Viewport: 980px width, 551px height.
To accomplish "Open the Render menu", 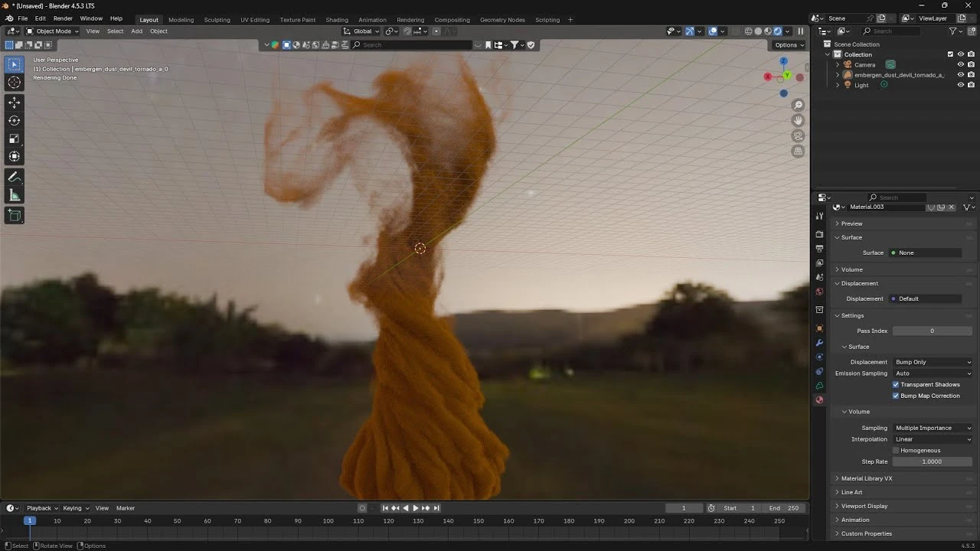I will (63, 18).
